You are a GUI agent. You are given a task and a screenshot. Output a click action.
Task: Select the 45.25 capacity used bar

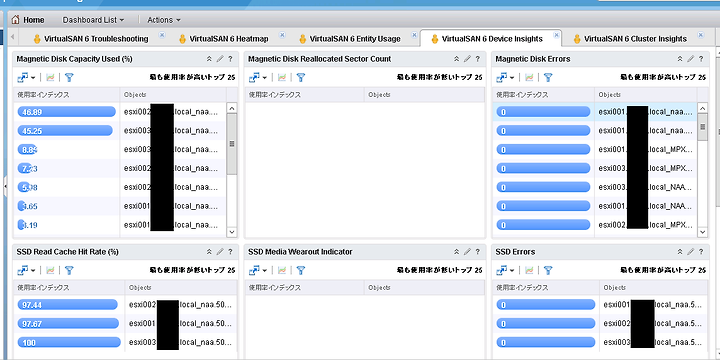65,130
